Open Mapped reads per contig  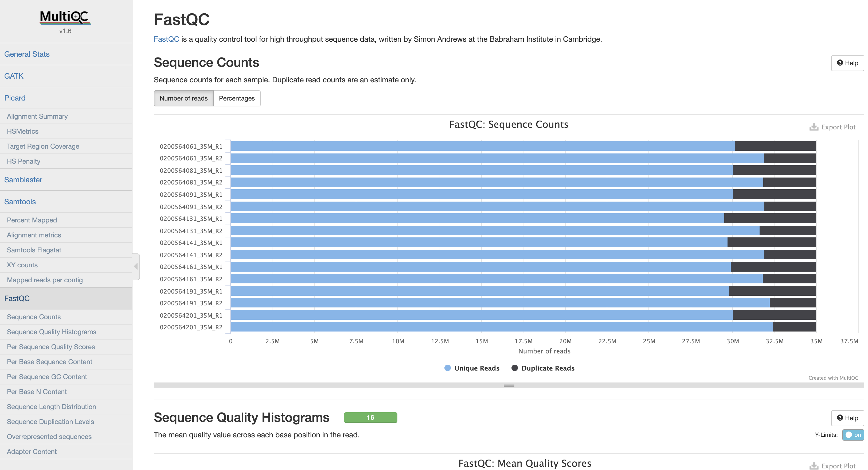pos(66,280)
